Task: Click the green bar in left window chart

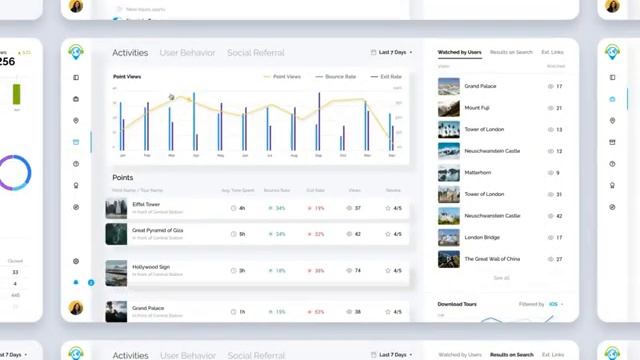Action: click(x=17, y=94)
